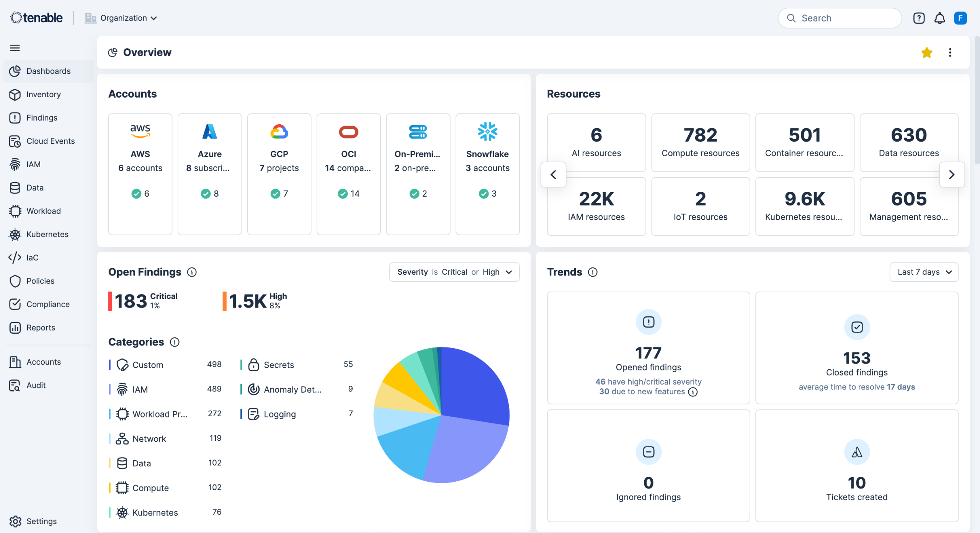980x533 pixels.
Task: Click the info icon next to new features
Action: (693, 392)
